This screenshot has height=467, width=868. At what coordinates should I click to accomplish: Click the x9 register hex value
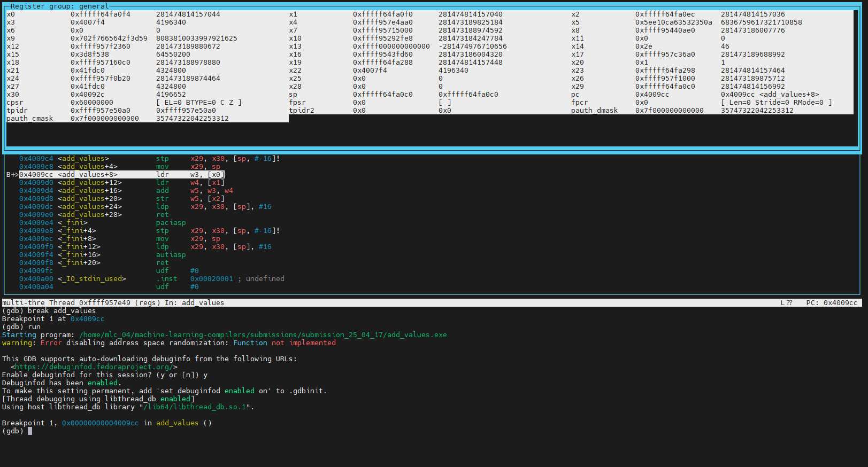(x=109, y=38)
